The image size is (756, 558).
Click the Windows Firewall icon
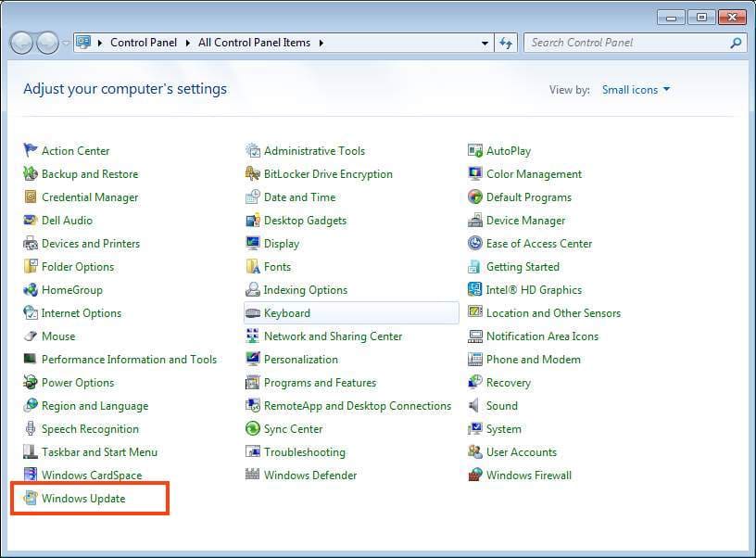[x=475, y=476]
